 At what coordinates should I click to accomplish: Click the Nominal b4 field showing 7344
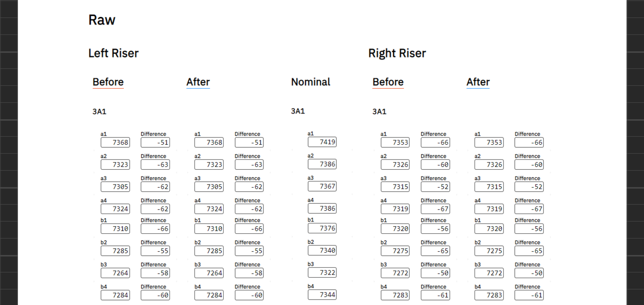(322, 295)
